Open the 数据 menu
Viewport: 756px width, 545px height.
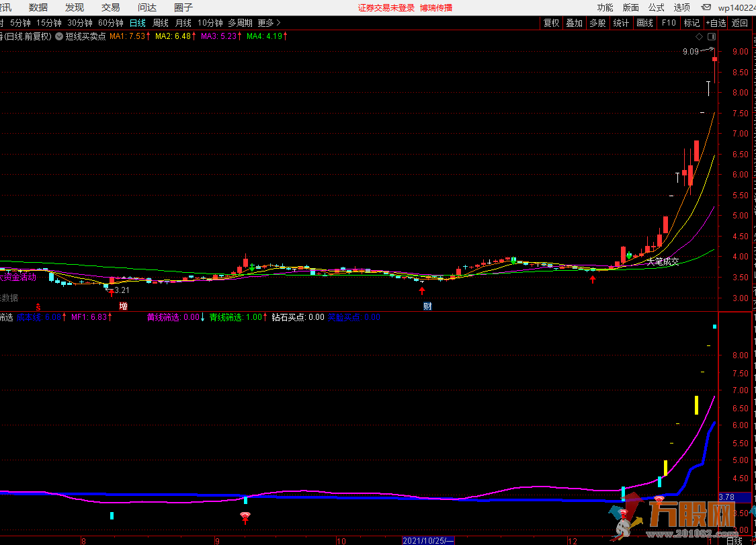38,7
